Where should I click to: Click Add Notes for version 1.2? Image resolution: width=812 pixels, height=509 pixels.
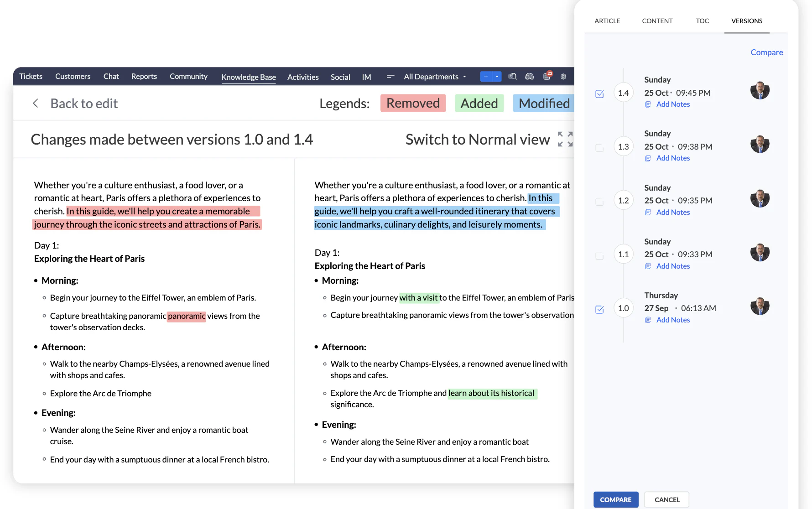coord(673,212)
